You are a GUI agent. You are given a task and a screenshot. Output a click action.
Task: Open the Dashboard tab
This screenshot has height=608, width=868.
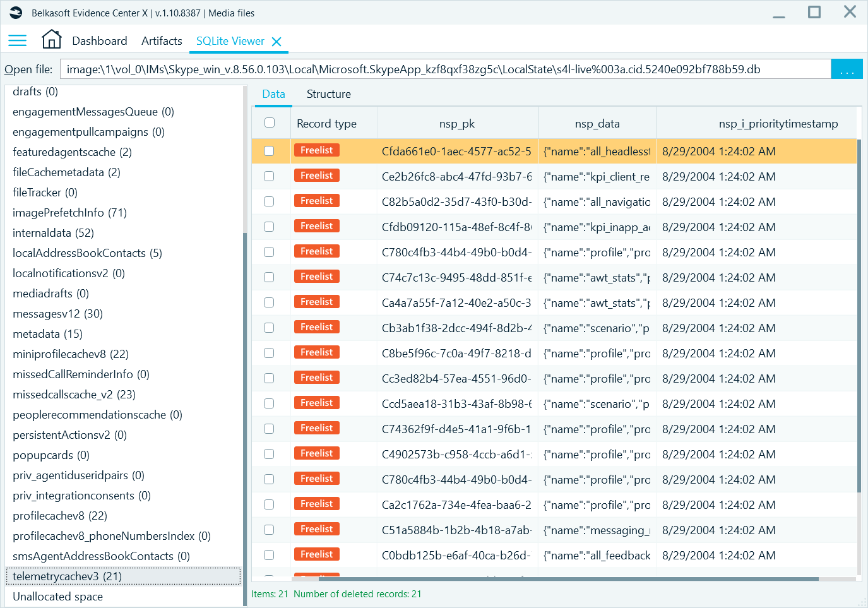pos(100,41)
